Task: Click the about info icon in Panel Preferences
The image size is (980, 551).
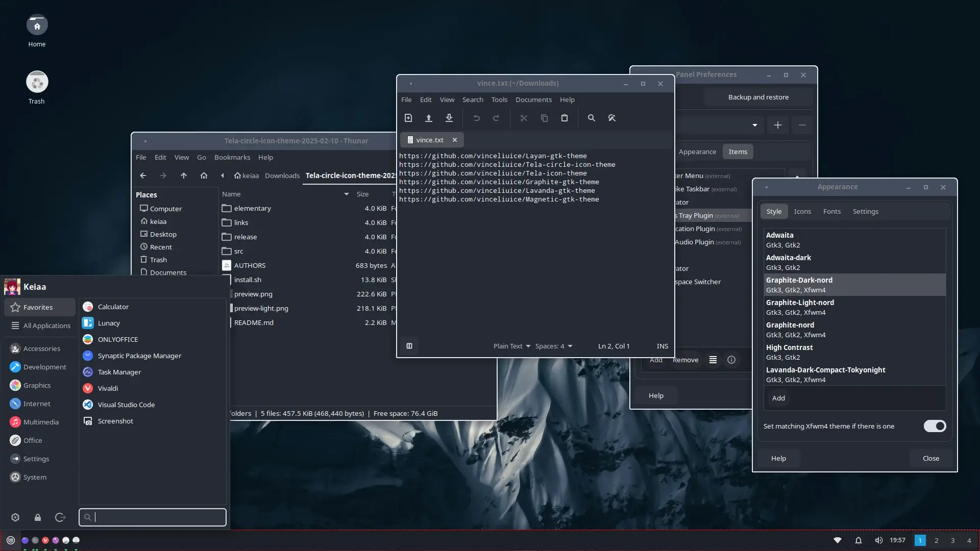Action: pyautogui.click(x=731, y=360)
